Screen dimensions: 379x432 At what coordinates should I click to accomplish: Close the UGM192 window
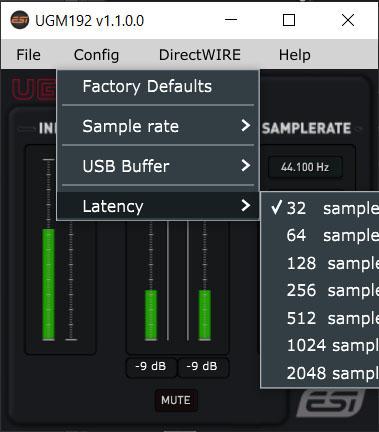coord(348,20)
